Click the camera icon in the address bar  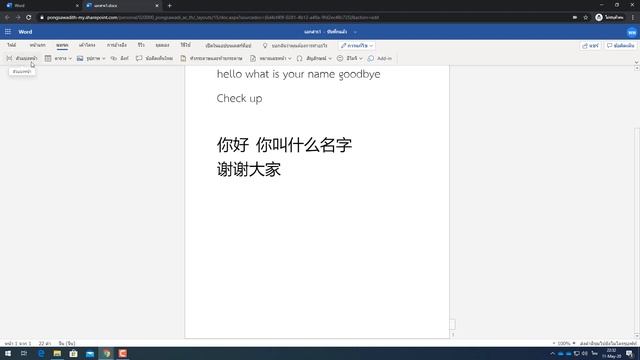click(x=575, y=17)
